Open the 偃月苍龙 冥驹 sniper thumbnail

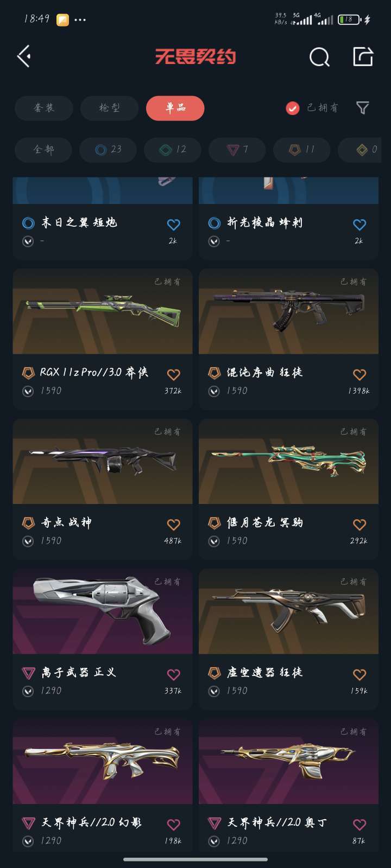(288, 462)
